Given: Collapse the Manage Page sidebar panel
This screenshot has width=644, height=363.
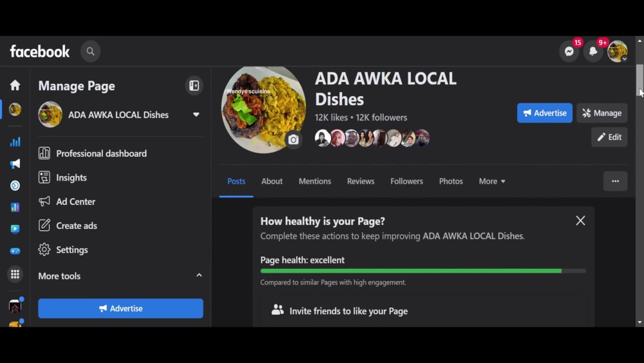Looking at the screenshot, I should (x=194, y=86).
